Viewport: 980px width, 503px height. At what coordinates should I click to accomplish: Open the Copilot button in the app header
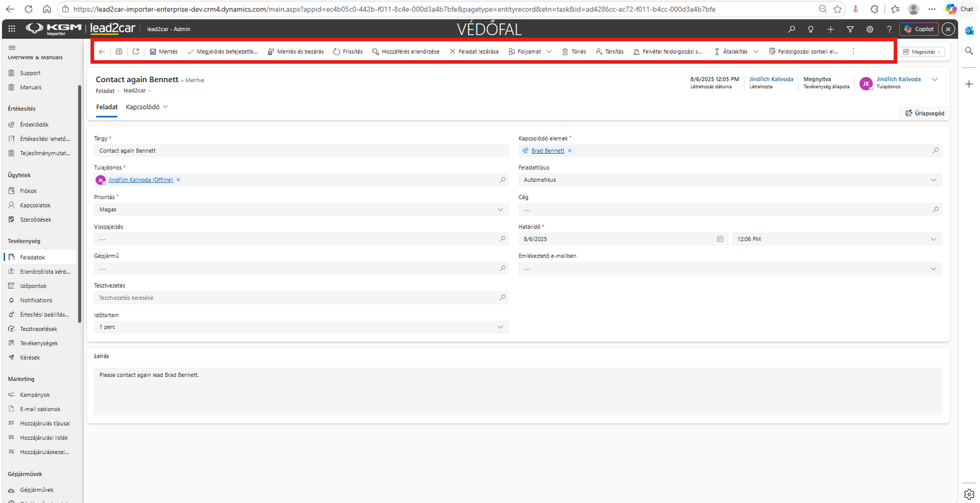[x=919, y=29]
